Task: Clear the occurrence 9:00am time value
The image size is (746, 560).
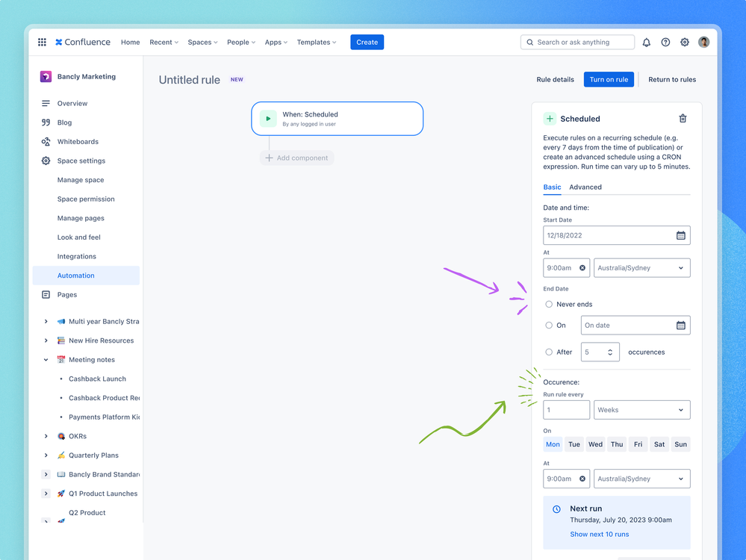Action: 582,479
